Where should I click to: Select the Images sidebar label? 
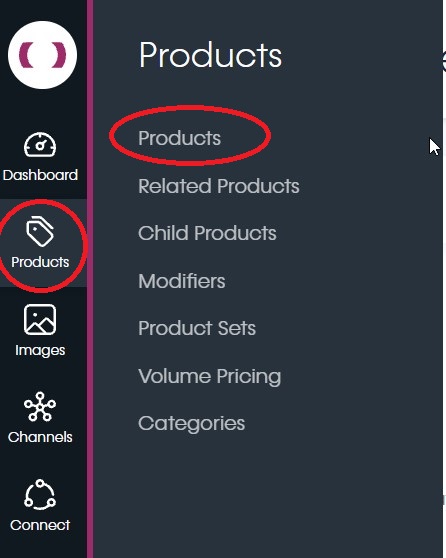pos(40,351)
